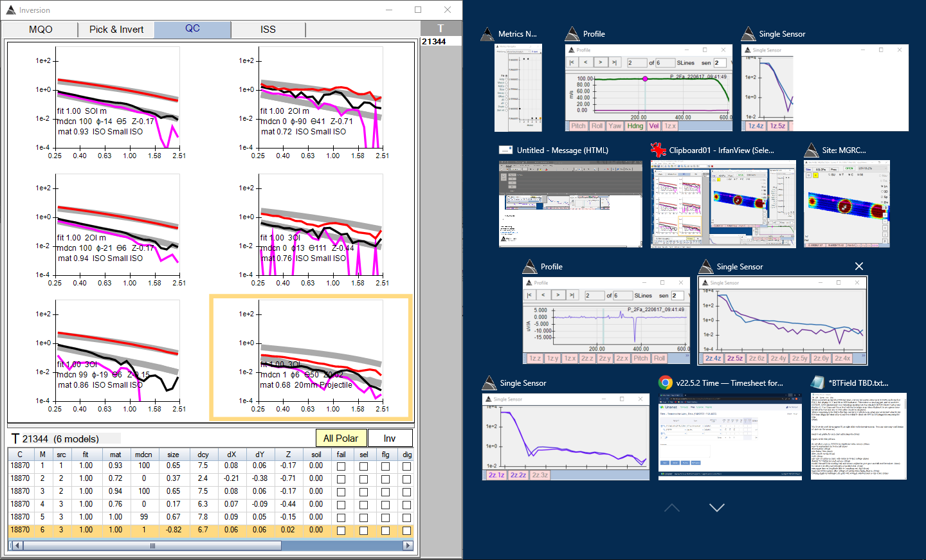Open the Profile thumbnail showing uV/A trace
Viewport: 926px width, 560px height.
tap(606, 320)
